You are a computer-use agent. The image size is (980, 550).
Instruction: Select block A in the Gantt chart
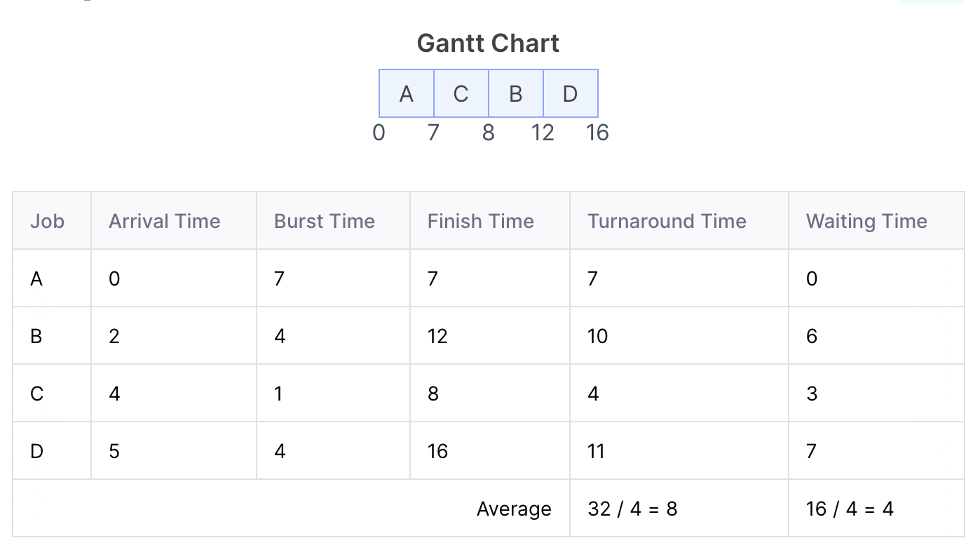click(x=407, y=93)
